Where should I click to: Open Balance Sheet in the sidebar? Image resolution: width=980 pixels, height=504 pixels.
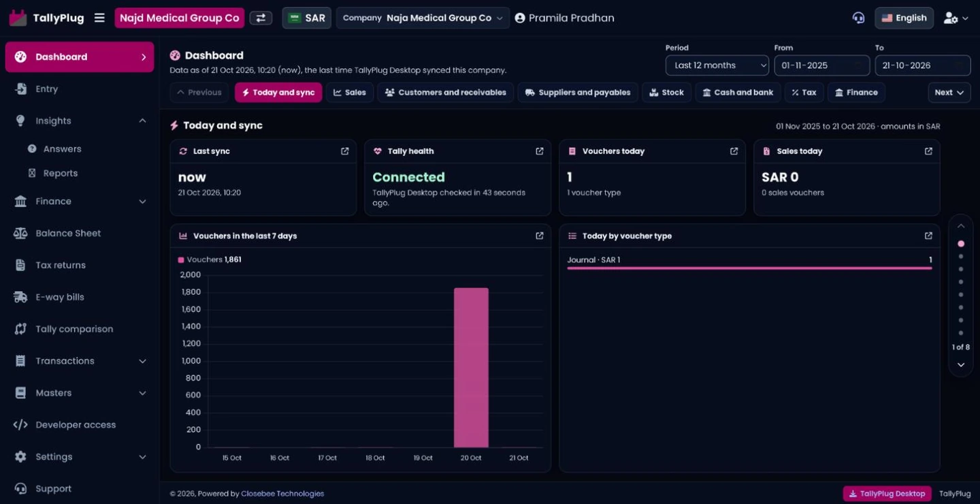(80, 233)
